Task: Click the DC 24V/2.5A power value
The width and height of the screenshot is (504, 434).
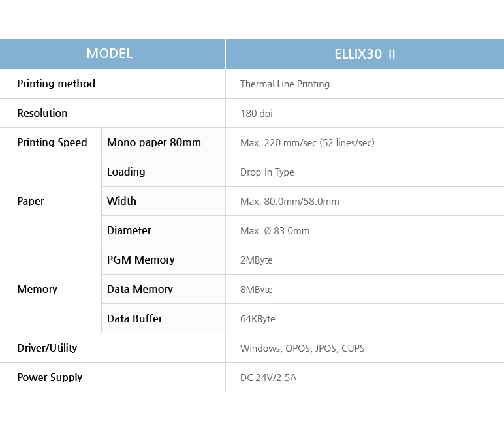Action: [268, 378]
